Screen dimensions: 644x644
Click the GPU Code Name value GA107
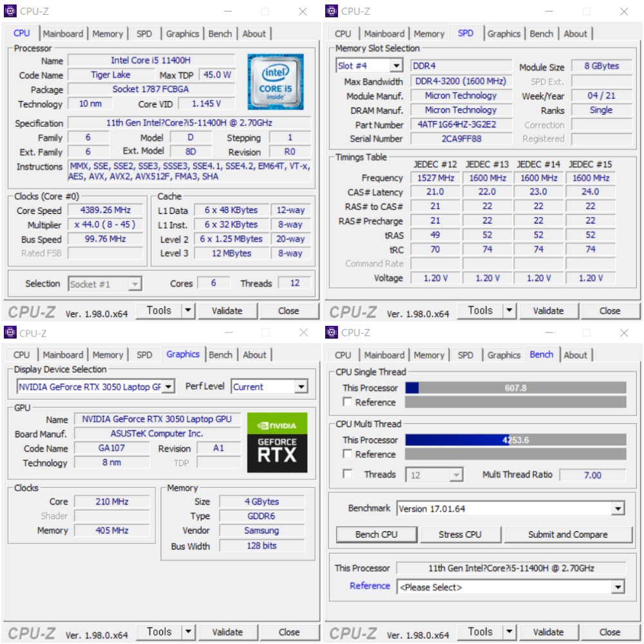[x=111, y=448]
